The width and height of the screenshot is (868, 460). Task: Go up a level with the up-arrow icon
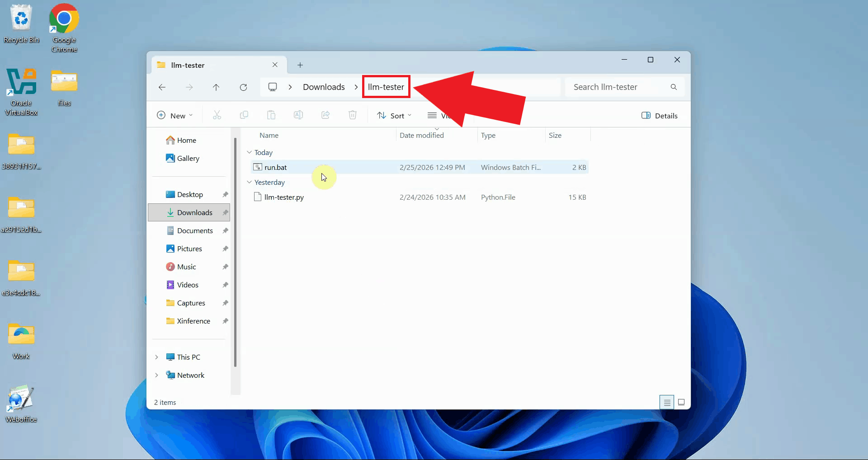[216, 87]
